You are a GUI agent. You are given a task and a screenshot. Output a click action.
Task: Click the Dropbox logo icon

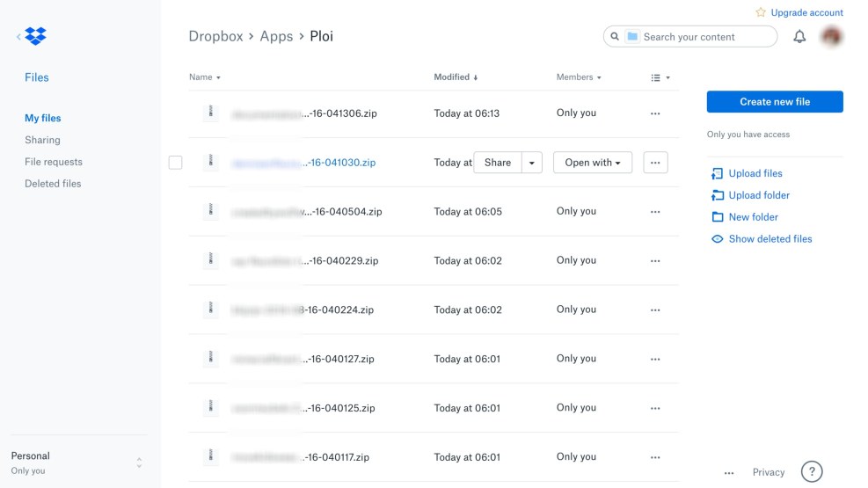(x=35, y=36)
